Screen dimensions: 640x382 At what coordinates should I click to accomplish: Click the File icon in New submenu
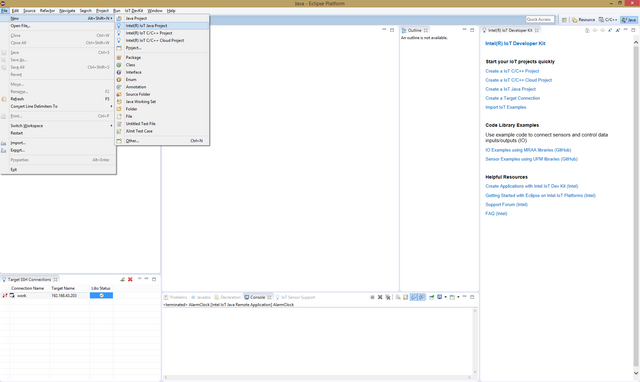point(119,116)
